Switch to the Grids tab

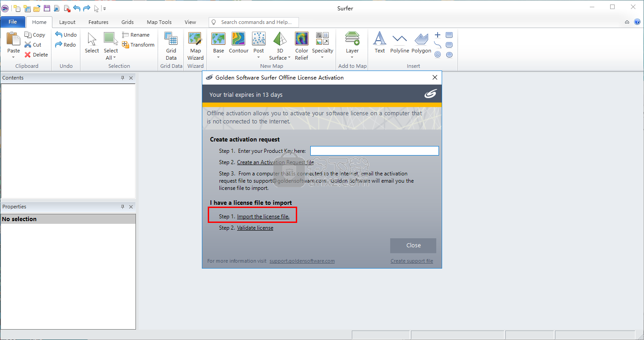pyautogui.click(x=128, y=22)
